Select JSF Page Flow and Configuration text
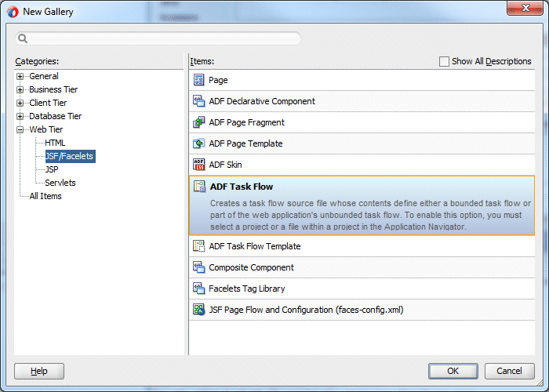Screen dimensions: 549x392 point(306,310)
